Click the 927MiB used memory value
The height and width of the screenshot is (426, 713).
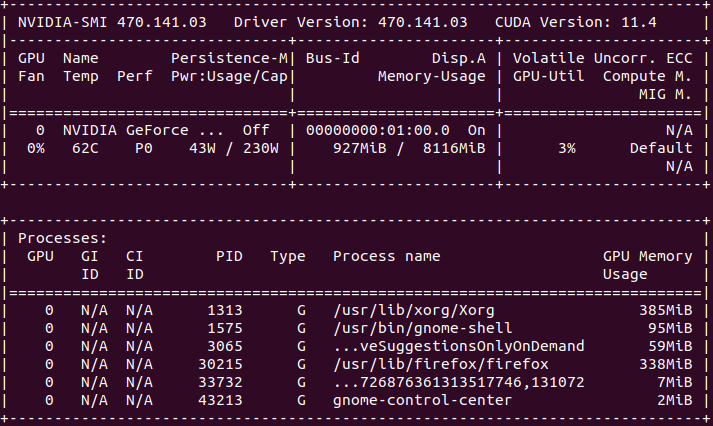(360, 149)
